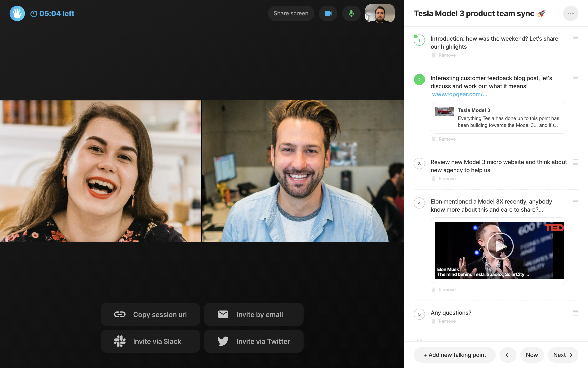Click Add new talking point button
Image resolution: width=588 pixels, height=368 pixels.
[x=455, y=355]
